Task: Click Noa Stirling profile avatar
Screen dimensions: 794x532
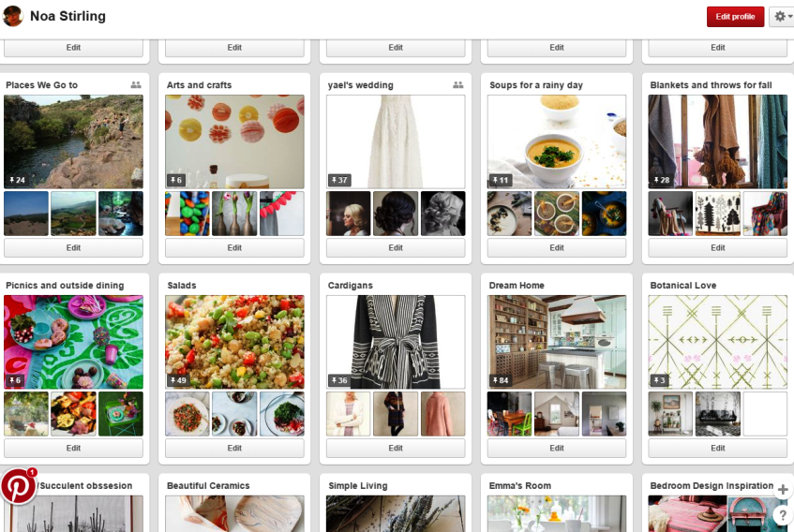Action: (13, 16)
